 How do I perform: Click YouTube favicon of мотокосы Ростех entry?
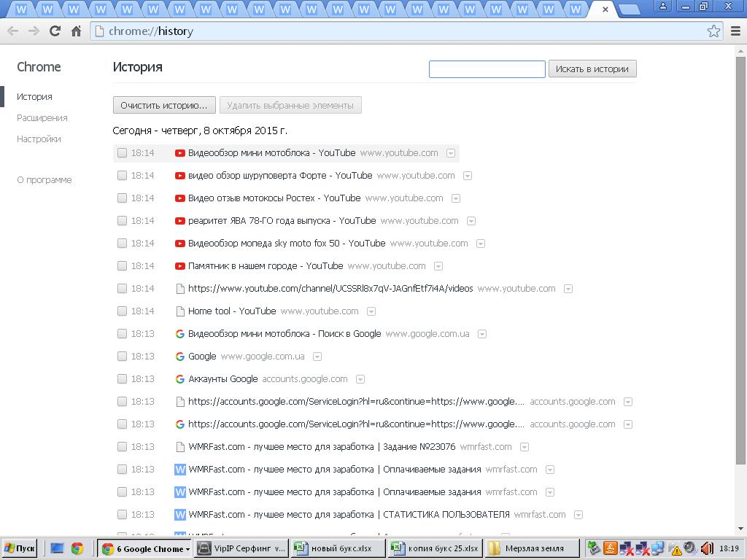click(179, 198)
